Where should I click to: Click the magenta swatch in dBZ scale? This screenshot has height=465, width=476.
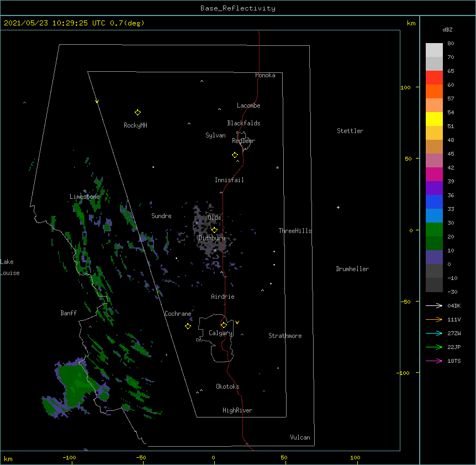(x=434, y=174)
